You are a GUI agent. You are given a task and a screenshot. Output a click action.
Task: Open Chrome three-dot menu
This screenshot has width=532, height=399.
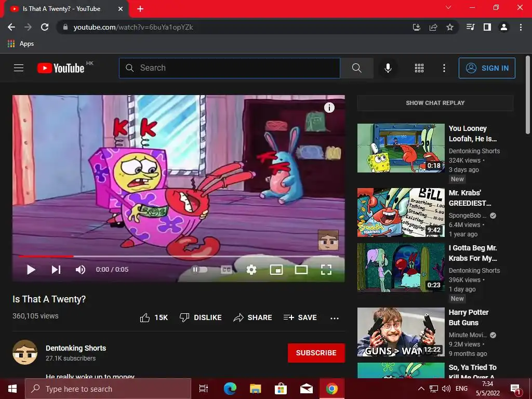tap(521, 27)
